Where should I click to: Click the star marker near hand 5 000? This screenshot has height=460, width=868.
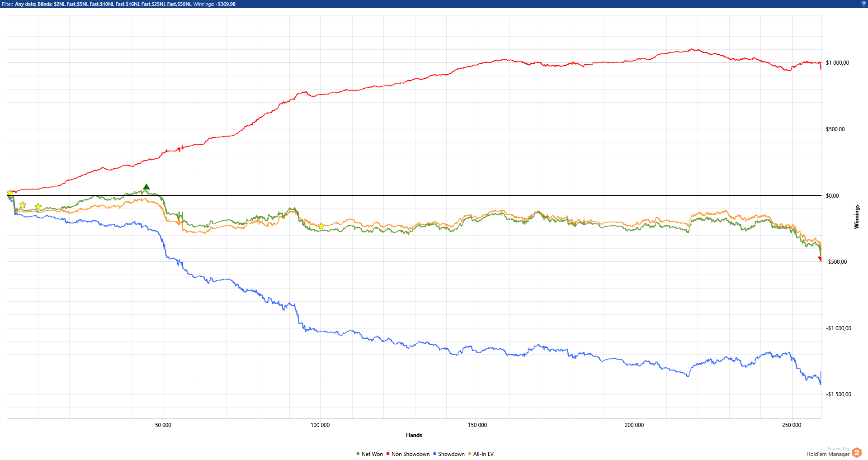(23, 205)
